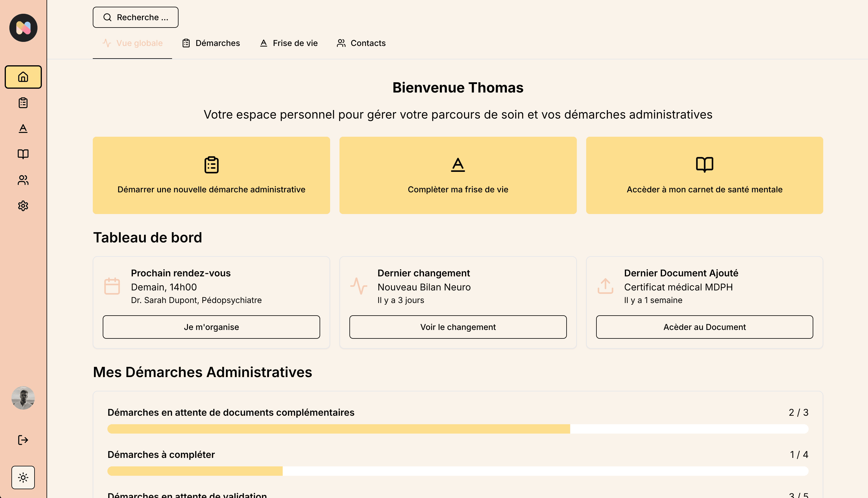Open the clipboard Démarches sidebar icon

tap(23, 102)
